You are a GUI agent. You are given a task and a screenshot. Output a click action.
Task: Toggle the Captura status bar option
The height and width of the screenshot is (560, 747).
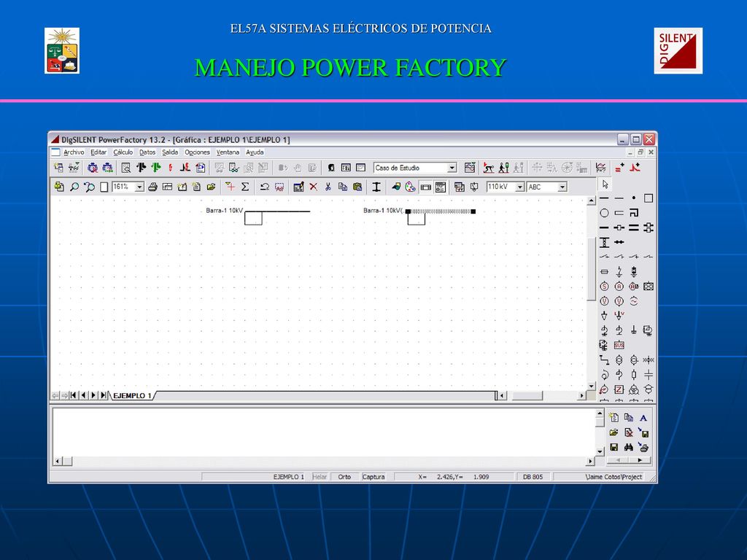coord(373,477)
